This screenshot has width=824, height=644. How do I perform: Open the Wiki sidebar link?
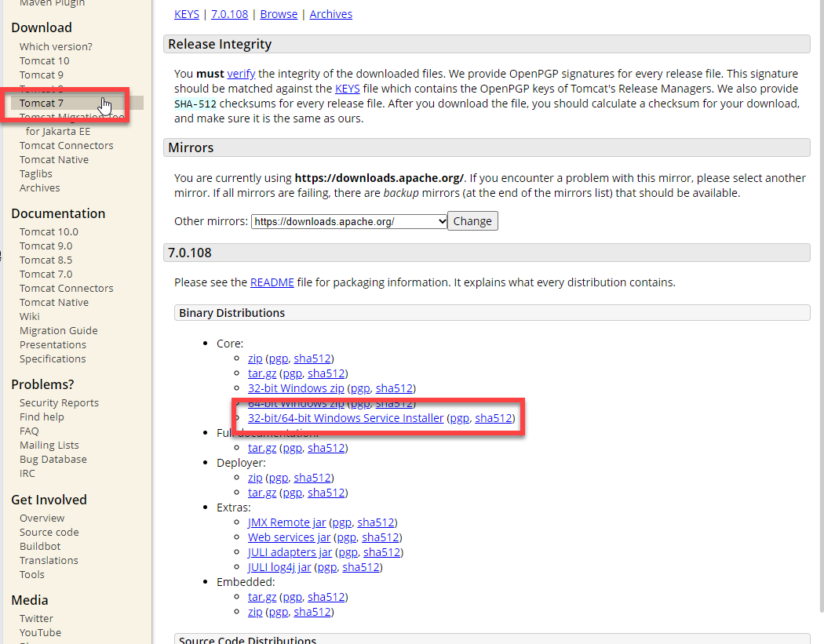[x=30, y=317]
